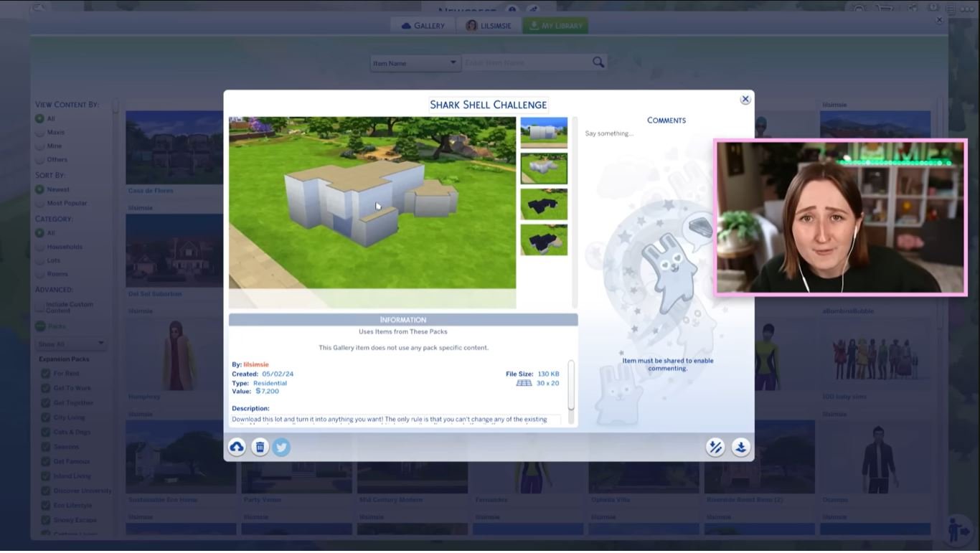Enable the Include Custom Content checkbox

pos(39,306)
